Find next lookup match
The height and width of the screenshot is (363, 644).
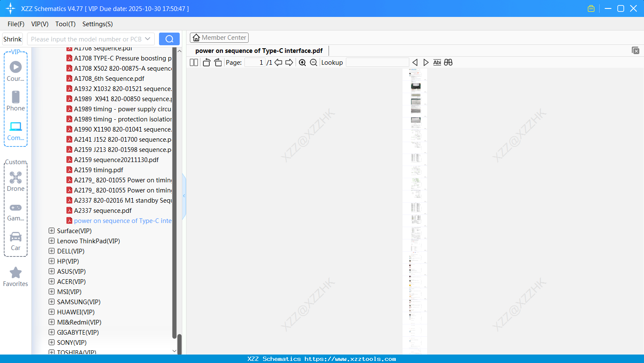pos(426,63)
